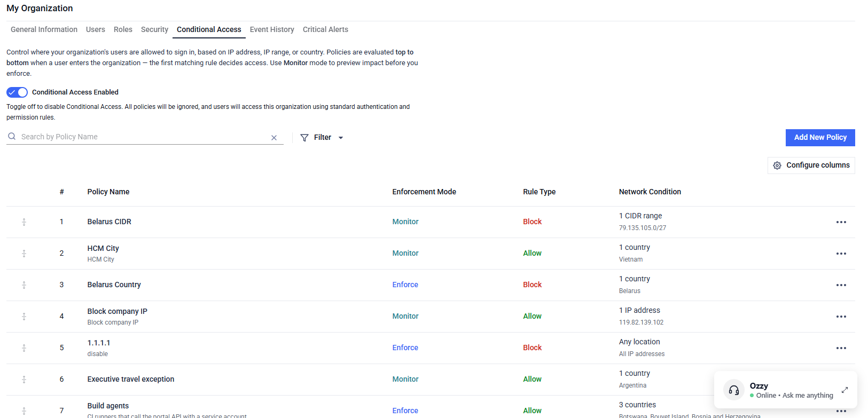This screenshot has width=868, height=418.
Task: Click the drag handle for HCM City row
Action: 24,254
